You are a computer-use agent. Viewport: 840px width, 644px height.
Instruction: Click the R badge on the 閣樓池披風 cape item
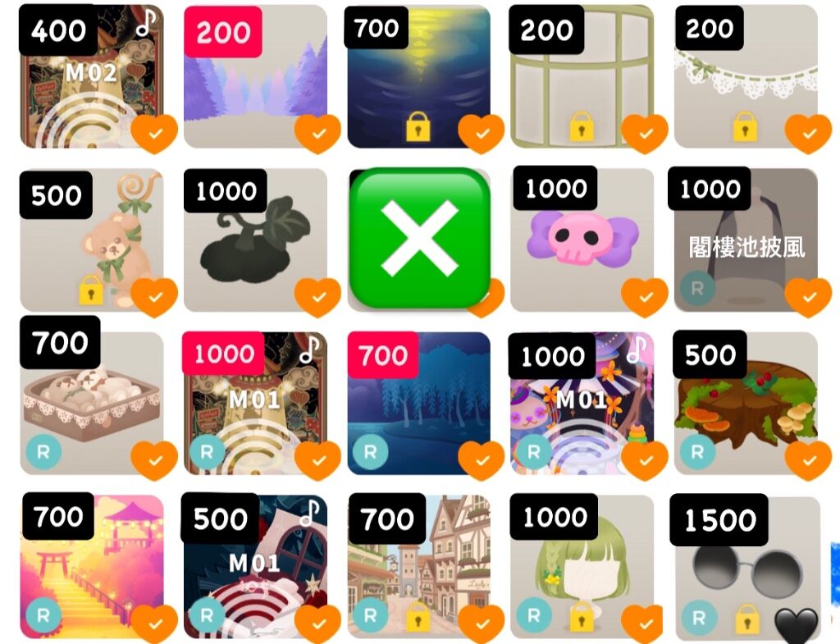tap(697, 288)
